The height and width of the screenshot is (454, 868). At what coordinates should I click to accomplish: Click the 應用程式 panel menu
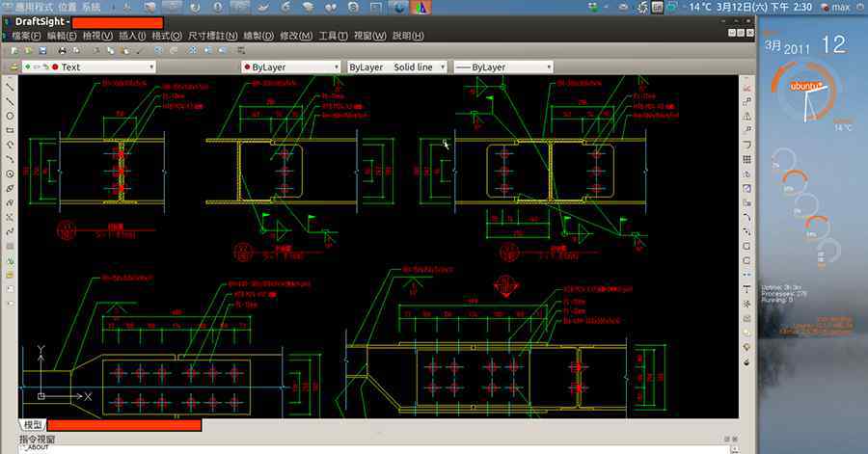pos(33,7)
